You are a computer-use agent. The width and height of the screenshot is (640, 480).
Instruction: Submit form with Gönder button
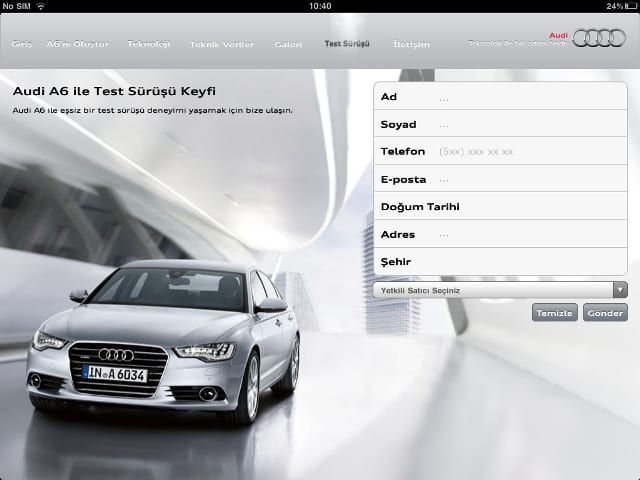pyautogui.click(x=605, y=313)
